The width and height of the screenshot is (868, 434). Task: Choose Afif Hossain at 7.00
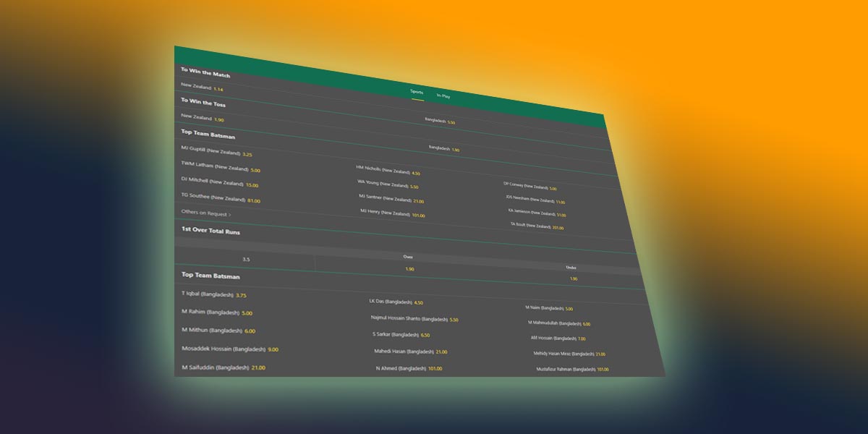pyautogui.click(x=558, y=339)
